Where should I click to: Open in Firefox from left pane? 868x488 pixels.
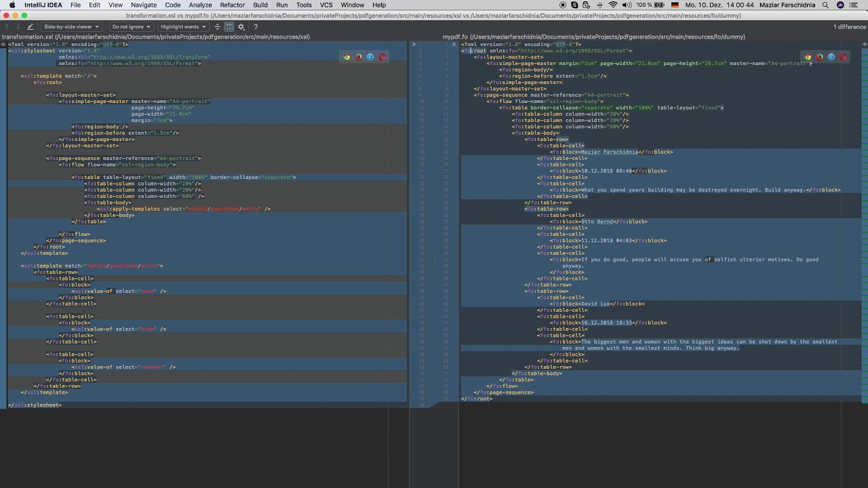358,57
